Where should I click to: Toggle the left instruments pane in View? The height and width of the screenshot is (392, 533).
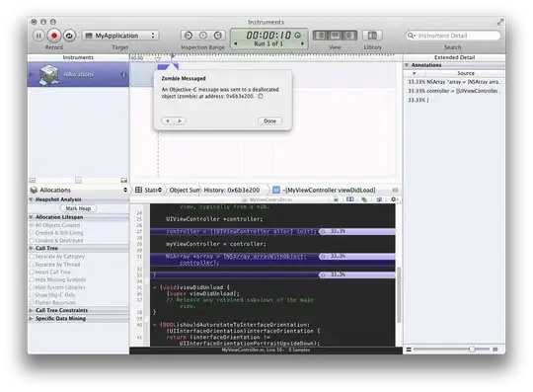[321, 35]
